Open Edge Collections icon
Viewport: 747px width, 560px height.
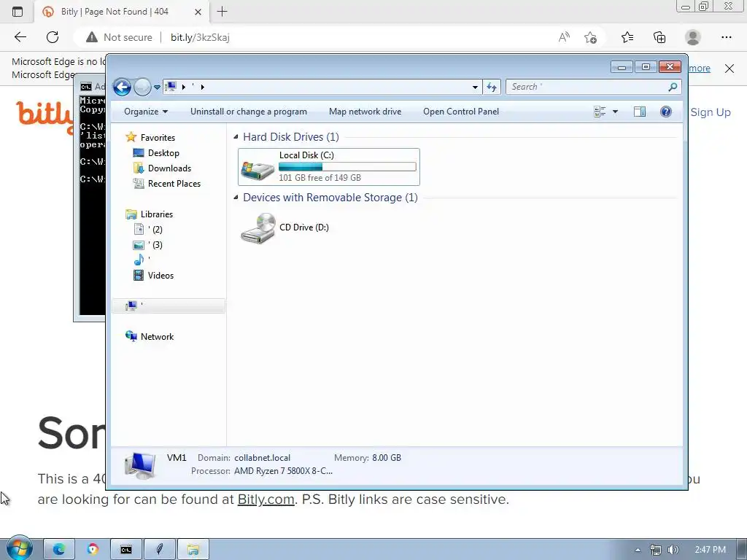tap(659, 37)
